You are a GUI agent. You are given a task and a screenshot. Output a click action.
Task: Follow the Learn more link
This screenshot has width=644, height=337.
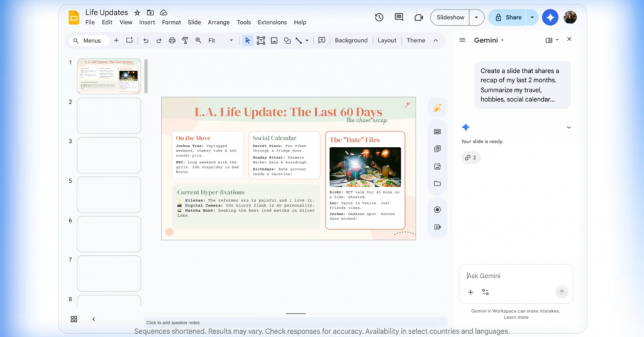click(x=516, y=318)
